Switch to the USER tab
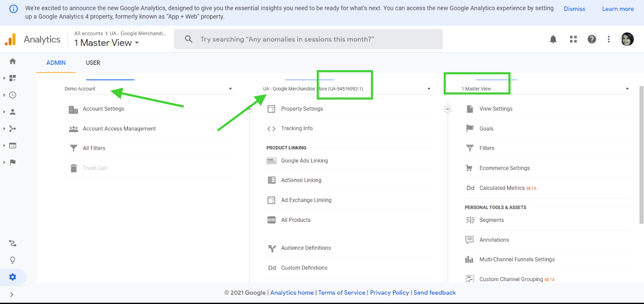 (x=93, y=63)
